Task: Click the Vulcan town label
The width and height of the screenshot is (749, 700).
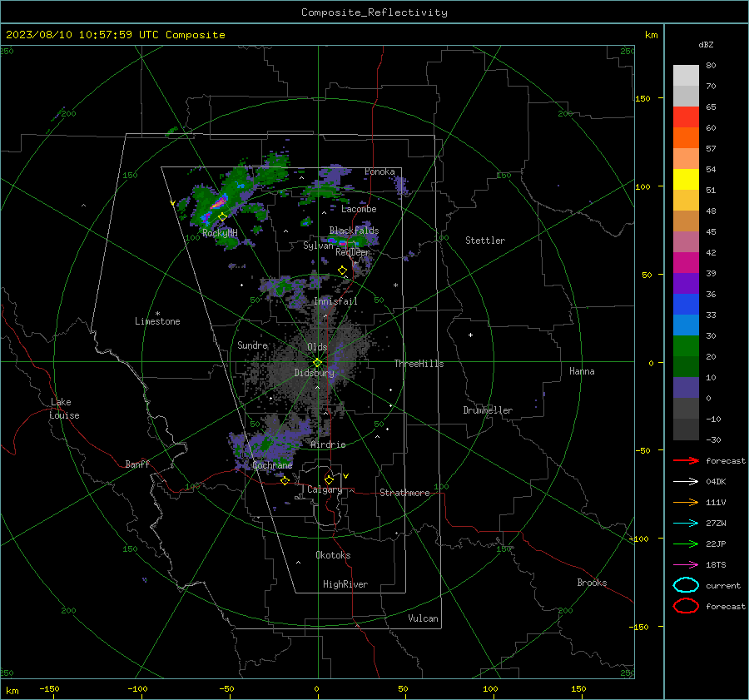Action: point(424,618)
